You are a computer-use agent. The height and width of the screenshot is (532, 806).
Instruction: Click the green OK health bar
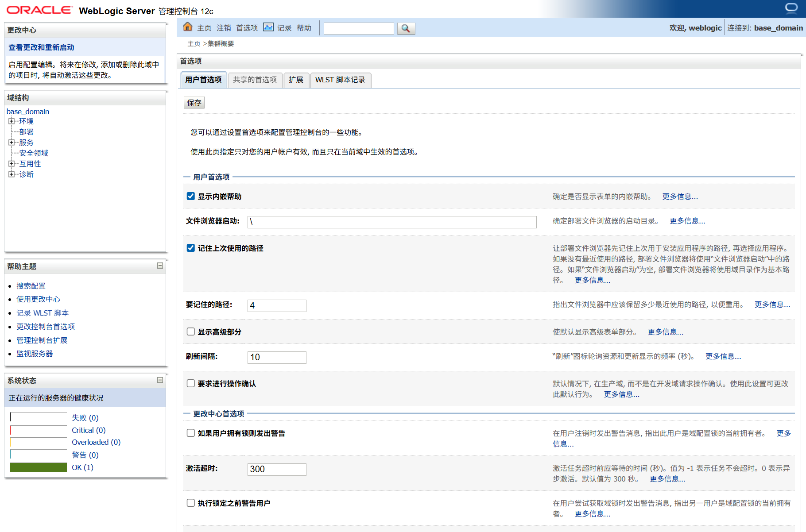(38, 467)
